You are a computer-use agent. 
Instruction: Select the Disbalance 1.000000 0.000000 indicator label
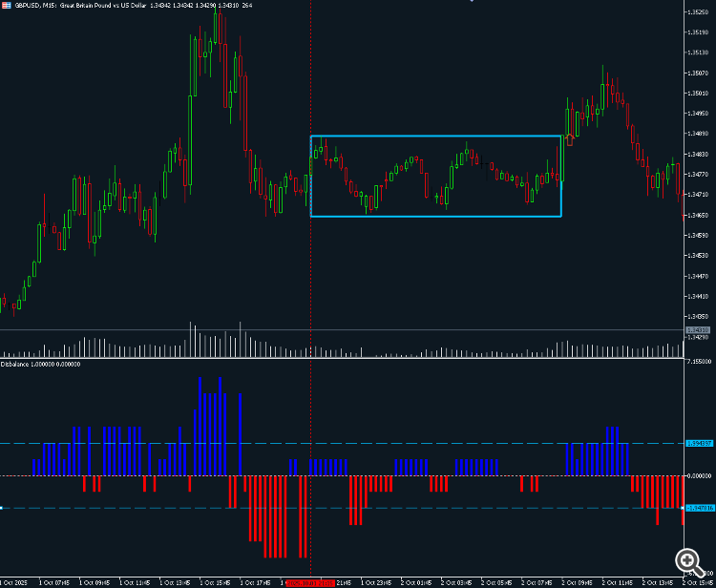pyautogui.click(x=41, y=365)
